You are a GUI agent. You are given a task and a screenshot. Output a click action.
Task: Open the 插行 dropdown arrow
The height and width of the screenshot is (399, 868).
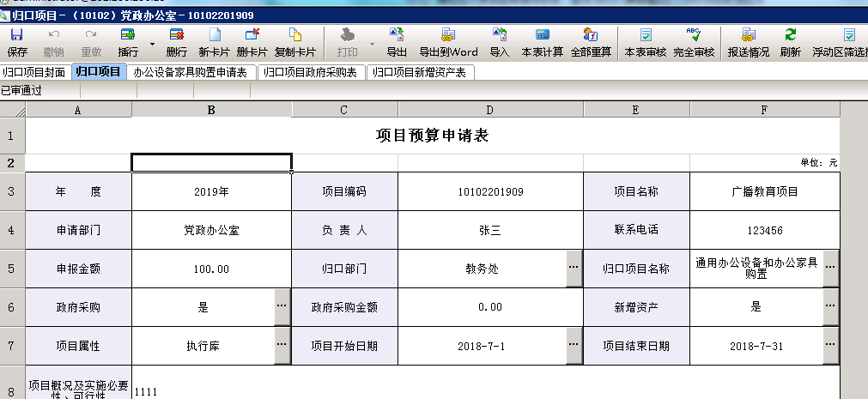click(152, 42)
